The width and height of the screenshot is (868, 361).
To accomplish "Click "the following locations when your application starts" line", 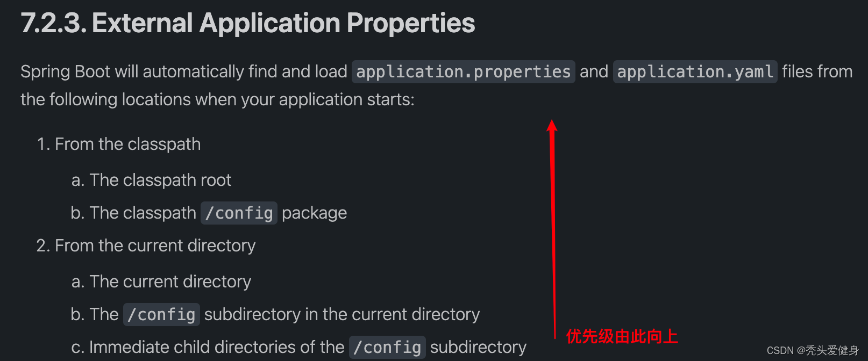I will (x=217, y=99).
